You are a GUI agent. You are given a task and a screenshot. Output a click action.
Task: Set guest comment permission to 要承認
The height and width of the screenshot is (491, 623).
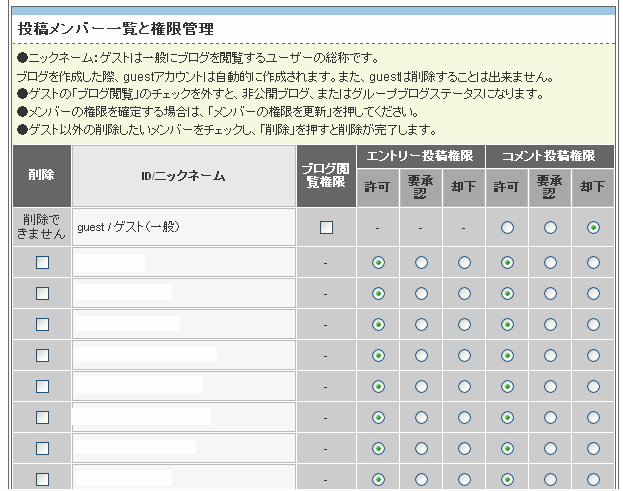550,227
